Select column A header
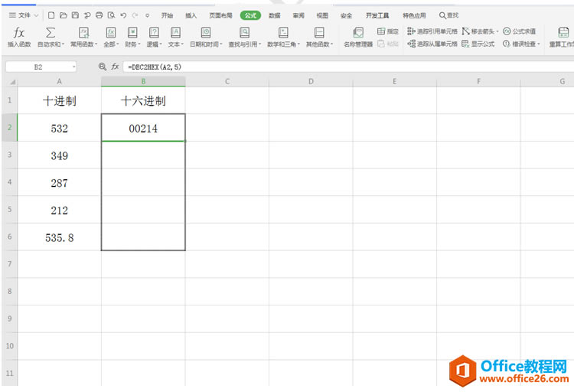This screenshot has width=574, height=392. pos(59,81)
